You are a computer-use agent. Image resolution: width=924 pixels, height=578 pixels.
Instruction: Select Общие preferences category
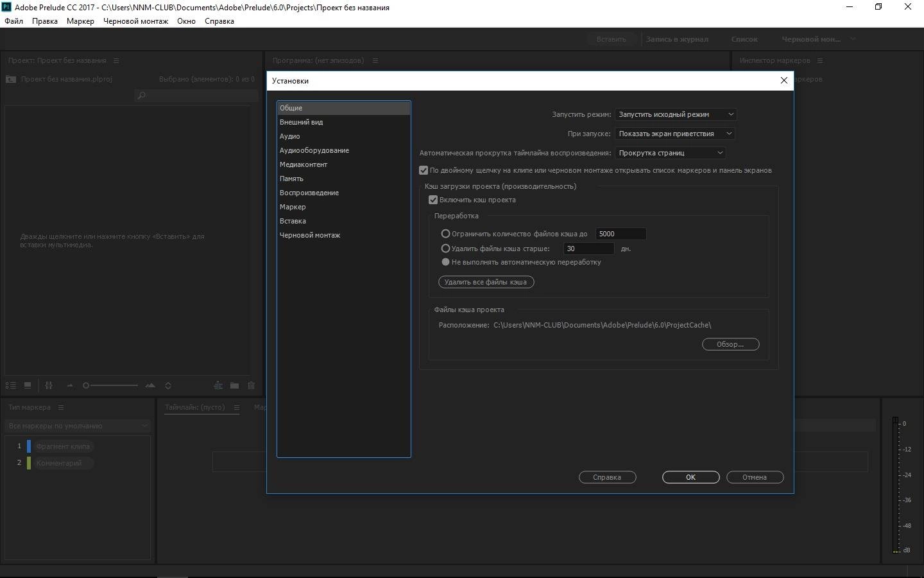[344, 108]
